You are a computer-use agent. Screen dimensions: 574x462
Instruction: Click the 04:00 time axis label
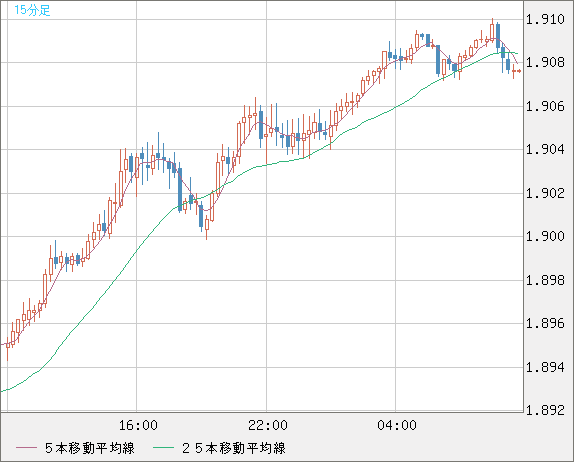point(397,425)
